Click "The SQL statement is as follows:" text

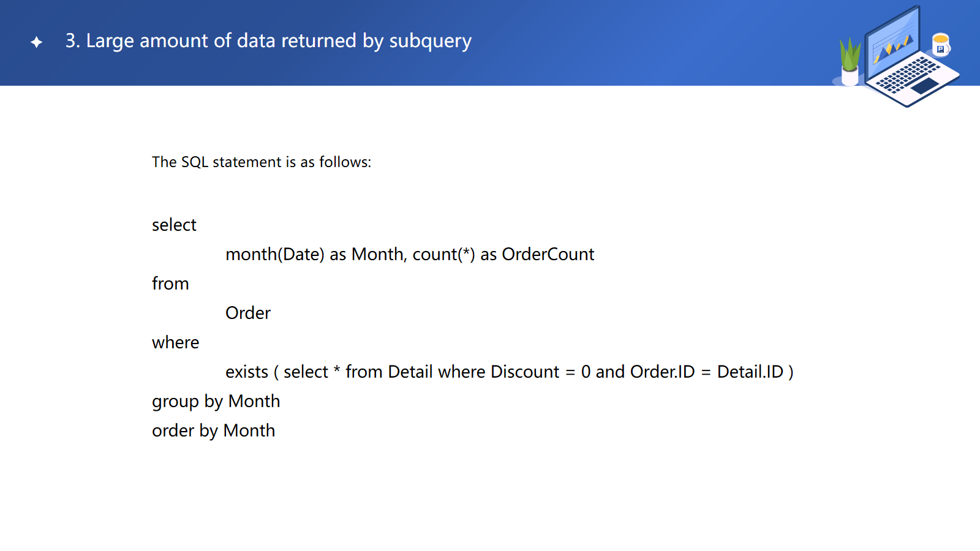(x=262, y=162)
